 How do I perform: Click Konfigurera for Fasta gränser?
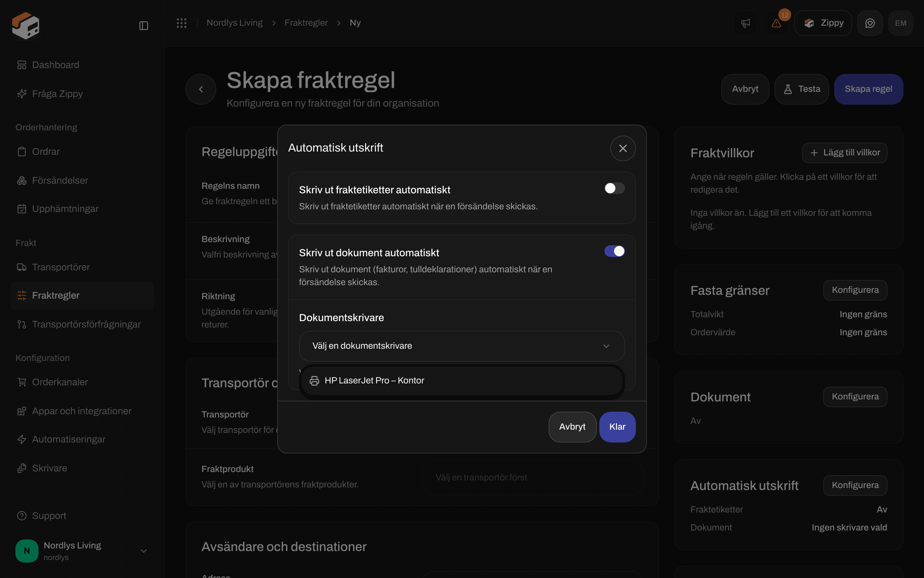(855, 290)
